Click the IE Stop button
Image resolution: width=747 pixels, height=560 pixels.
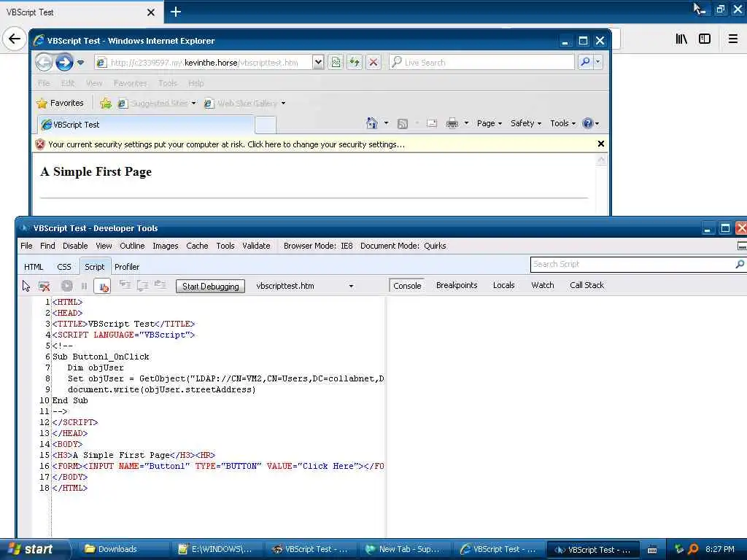[373, 63]
